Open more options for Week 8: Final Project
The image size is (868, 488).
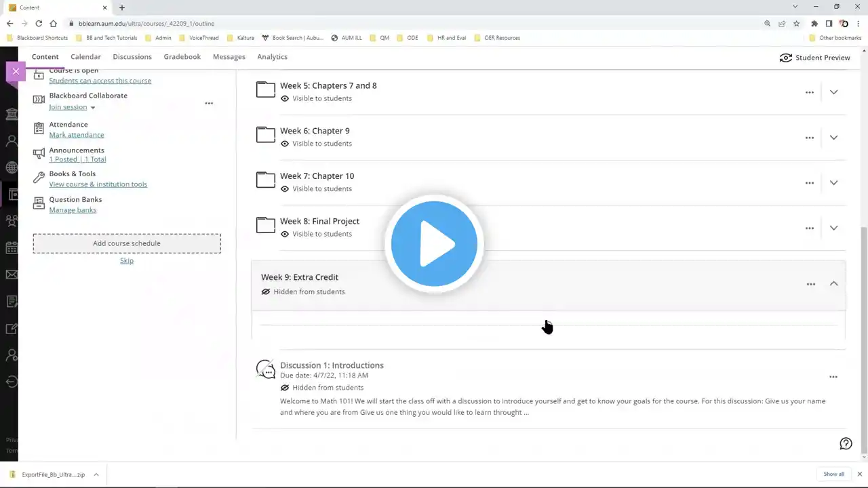click(809, 228)
